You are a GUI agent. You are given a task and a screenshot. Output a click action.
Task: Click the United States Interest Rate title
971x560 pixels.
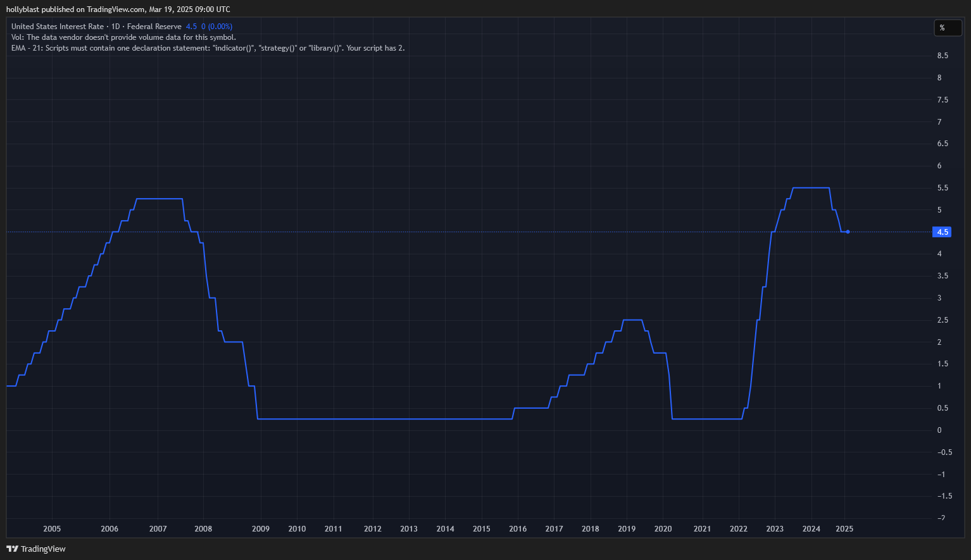58,27
